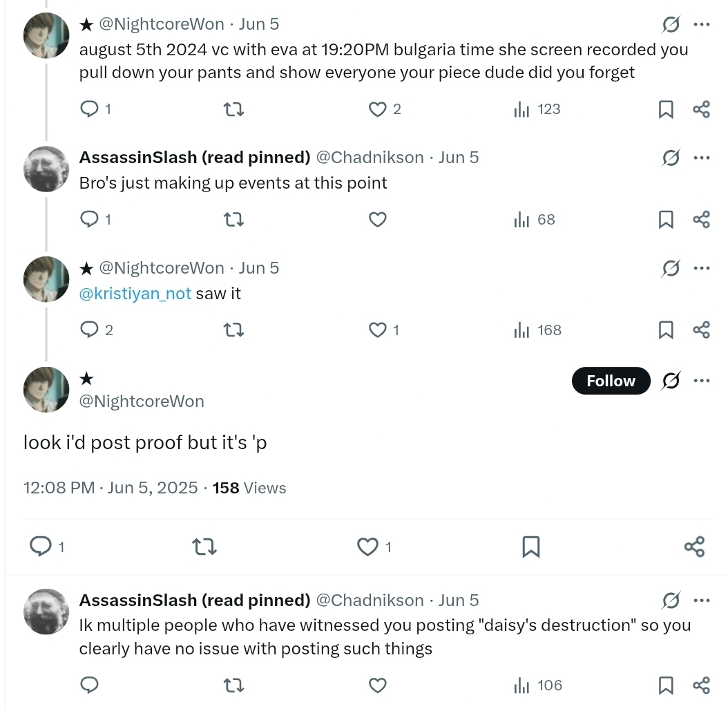Repost the '@kristiyan_not saw it' tweet
This screenshot has width=728, height=709.
[x=233, y=330]
